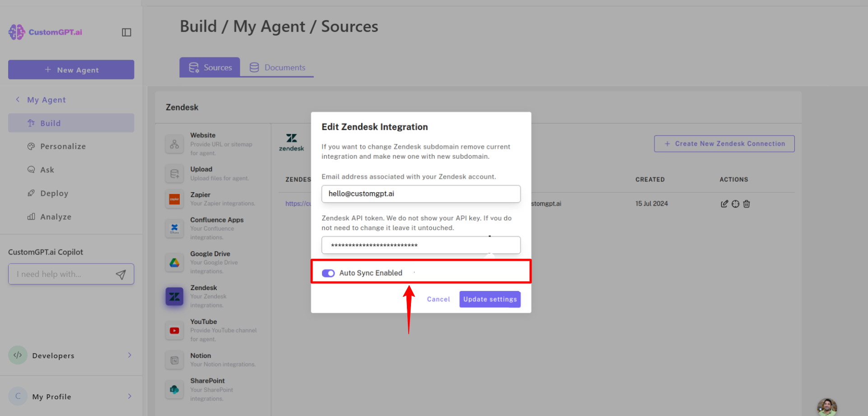Click the Ask chat bubble icon

pos(31,170)
